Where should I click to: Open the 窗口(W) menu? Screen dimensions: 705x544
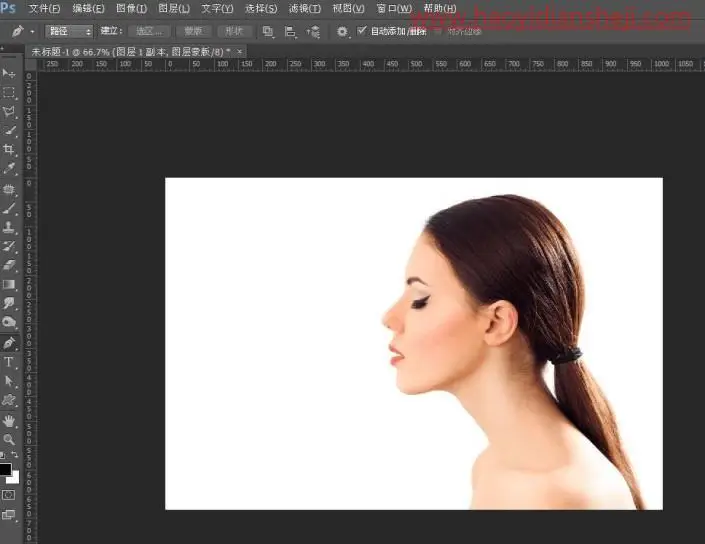[394, 9]
